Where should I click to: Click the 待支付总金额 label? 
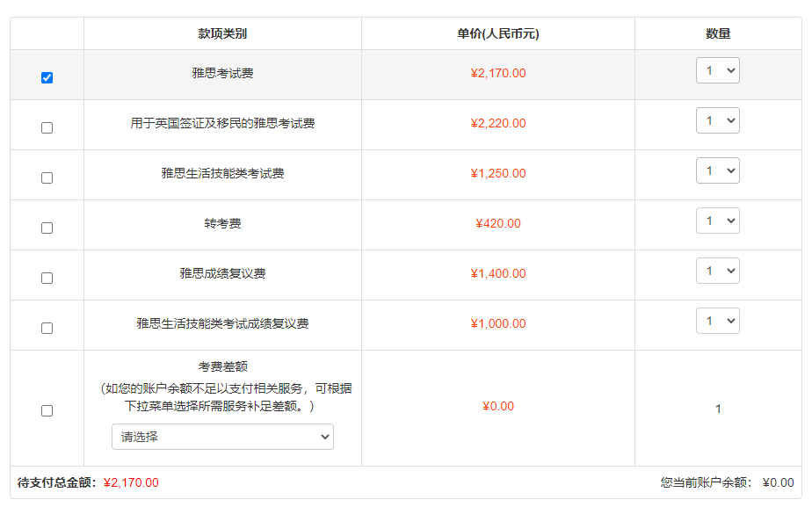coord(57,482)
